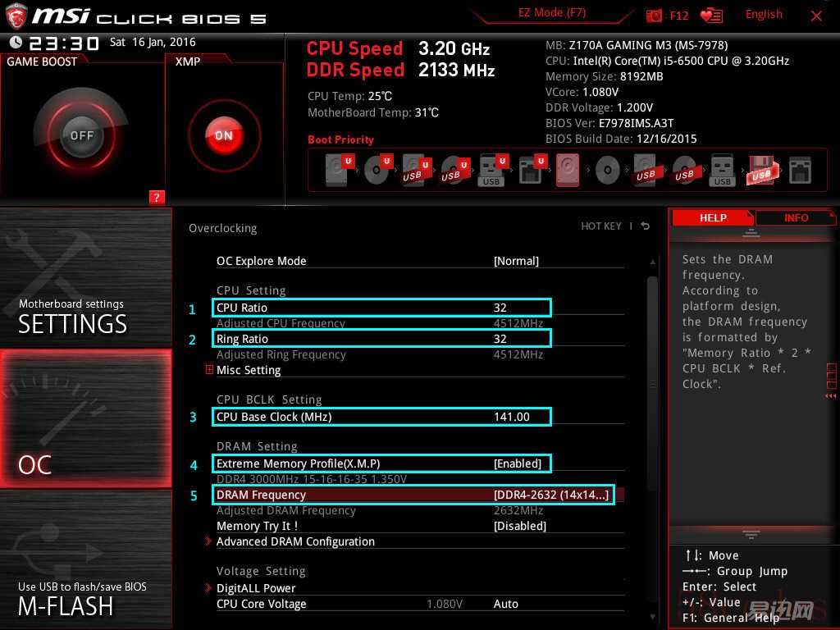Toggle the XMP button currently ON

point(224,135)
